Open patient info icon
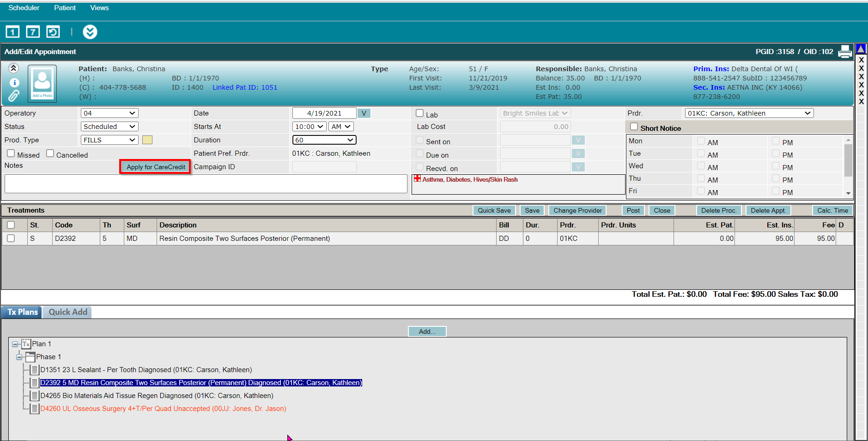The image size is (868, 441). tap(14, 83)
